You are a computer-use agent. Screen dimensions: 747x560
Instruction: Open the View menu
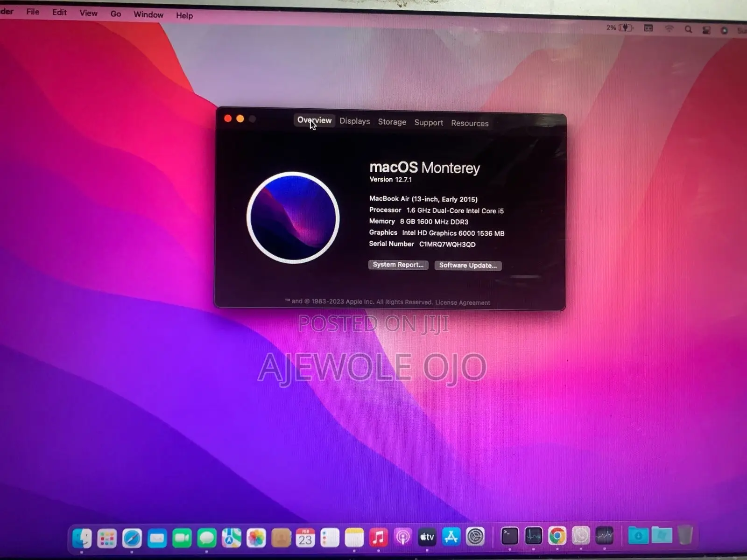pyautogui.click(x=88, y=13)
